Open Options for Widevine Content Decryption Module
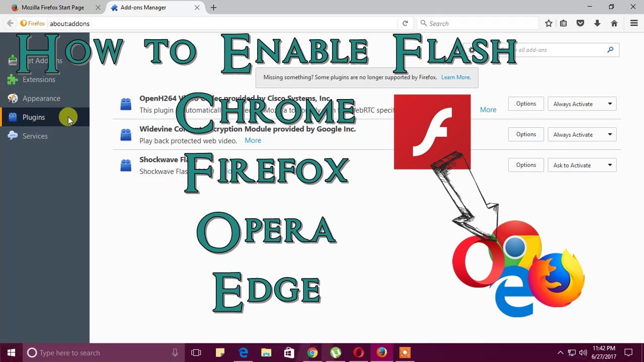The image size is (644, 362). pyautogui.click(x=526, y=134)
